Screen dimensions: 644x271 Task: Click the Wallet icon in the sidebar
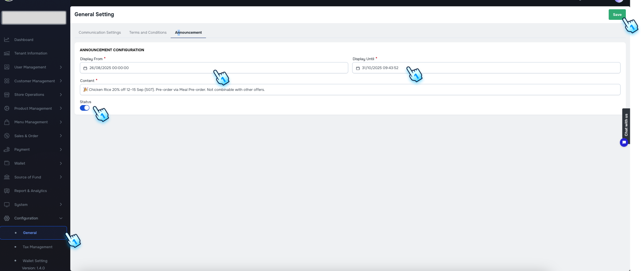(x=7, y=163)
